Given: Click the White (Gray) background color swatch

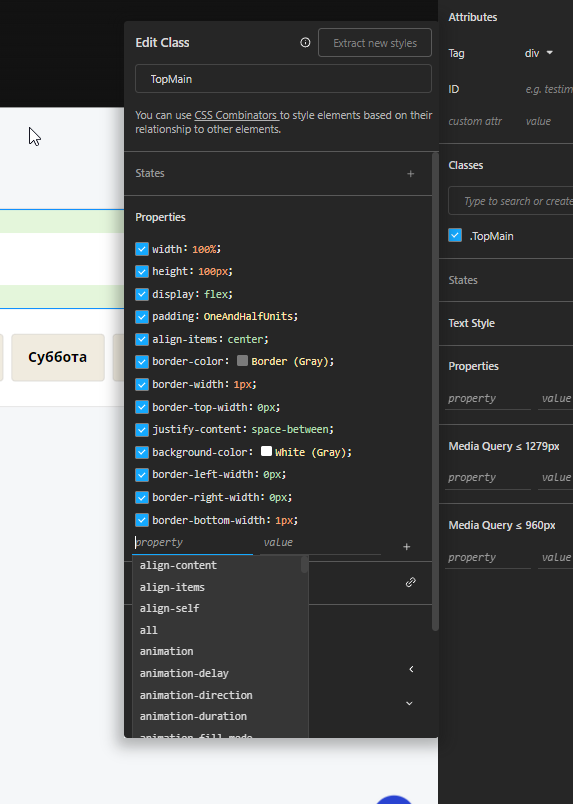Looking at the screenshot, I should (266, 451).
